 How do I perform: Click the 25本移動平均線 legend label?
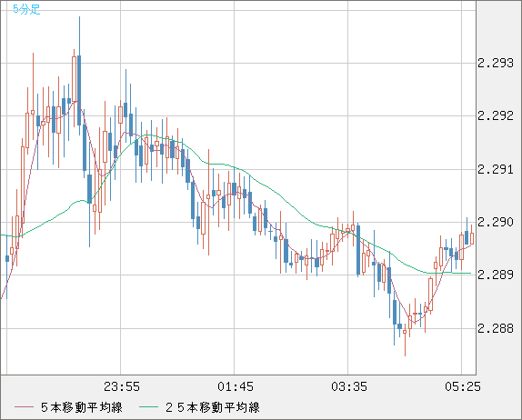tap(213, 407)
